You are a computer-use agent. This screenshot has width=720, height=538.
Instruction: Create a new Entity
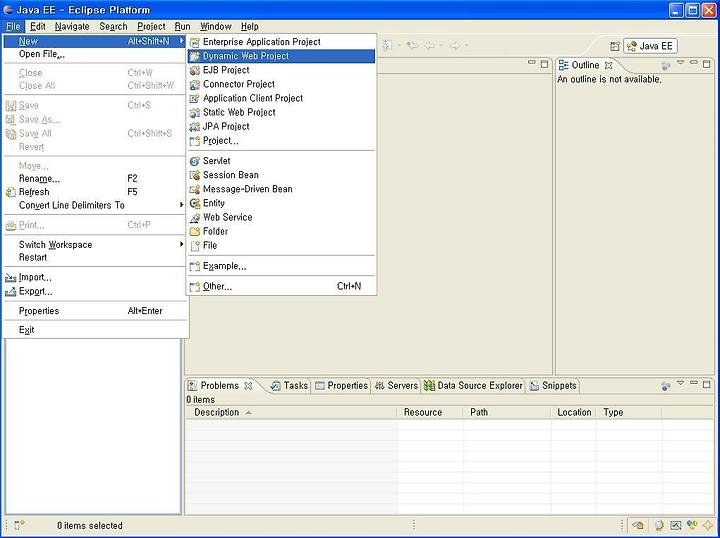point(281,203)
